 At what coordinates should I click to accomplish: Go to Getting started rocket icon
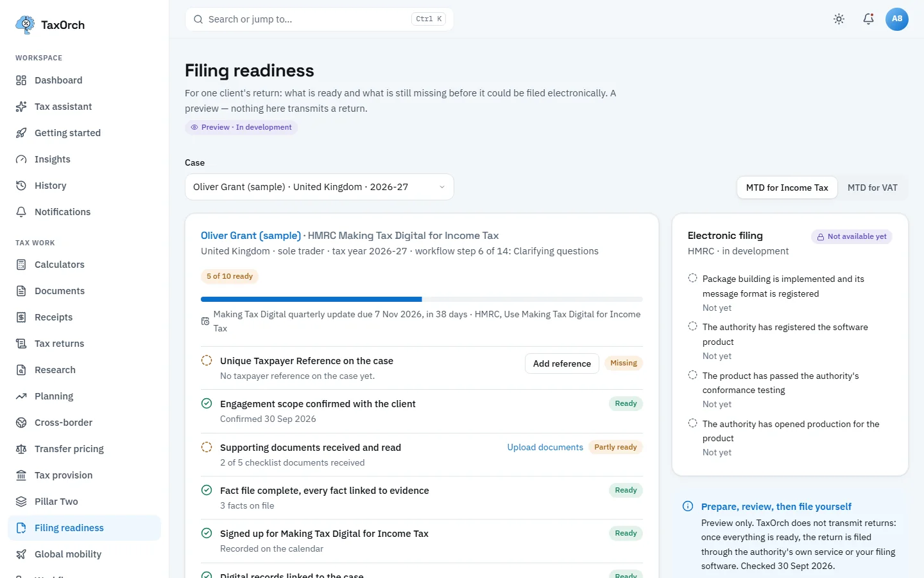click(x=21, y=133)
